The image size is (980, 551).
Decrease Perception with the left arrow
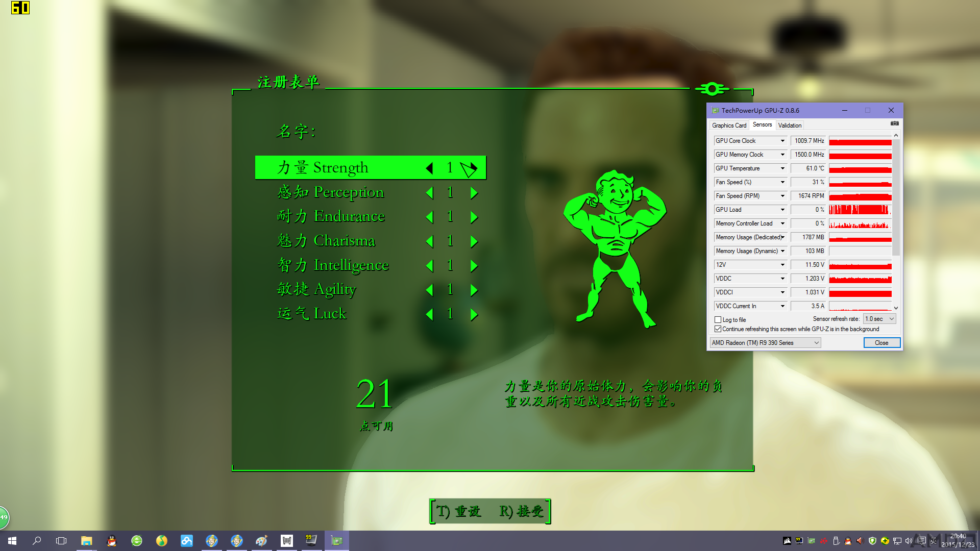click(x=429, y=192)
